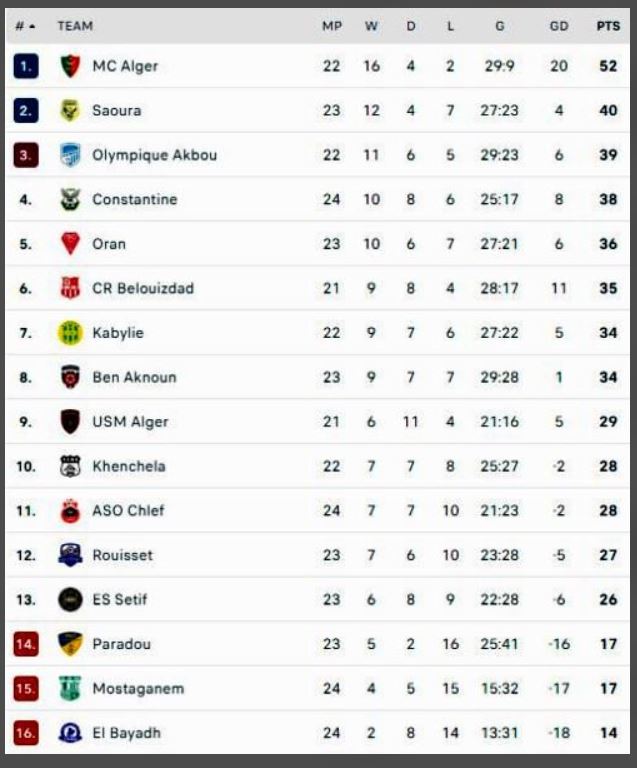The image size is (637, 768).
Task: Click the MP column header
Action: (332, 26)
